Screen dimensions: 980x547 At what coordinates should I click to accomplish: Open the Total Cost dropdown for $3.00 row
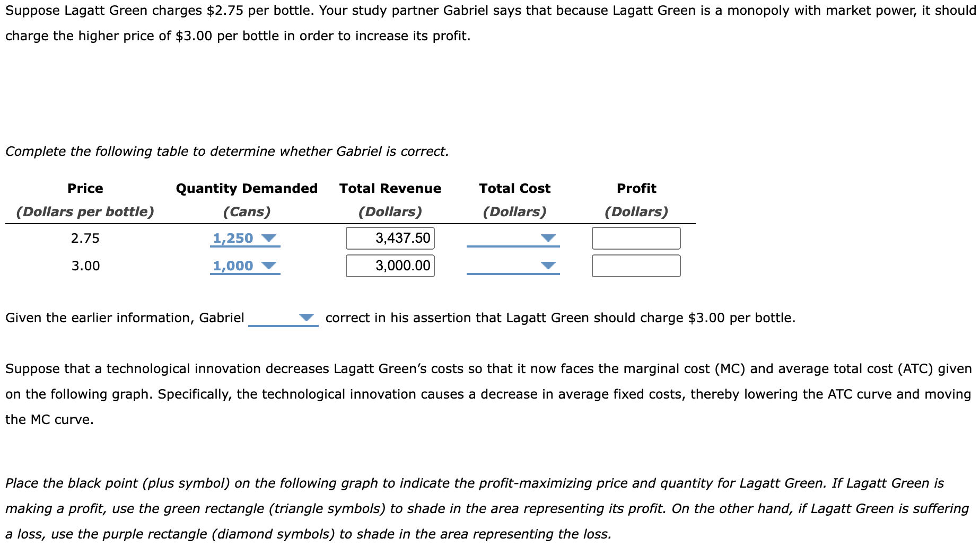[512, 266]
